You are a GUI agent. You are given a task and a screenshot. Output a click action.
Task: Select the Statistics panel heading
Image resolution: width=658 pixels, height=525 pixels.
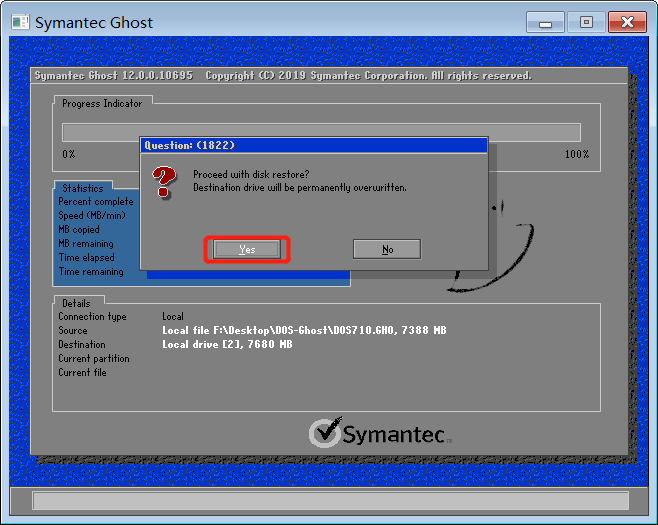point(83,188)
